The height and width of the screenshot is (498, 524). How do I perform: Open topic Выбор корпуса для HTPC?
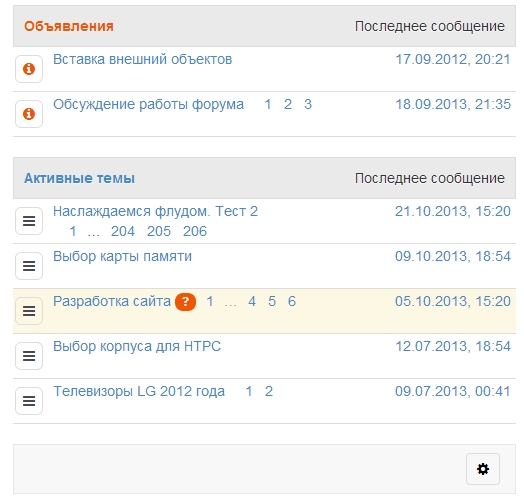(x=137, y=346)
